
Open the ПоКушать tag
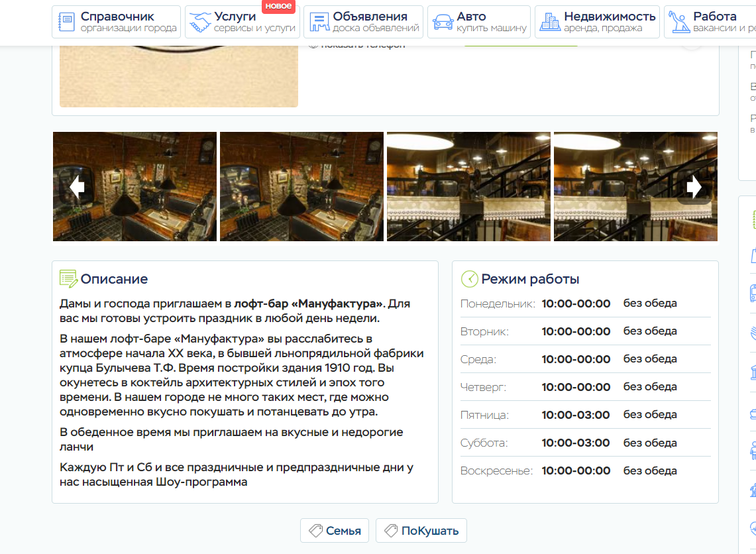click(421, 531)
